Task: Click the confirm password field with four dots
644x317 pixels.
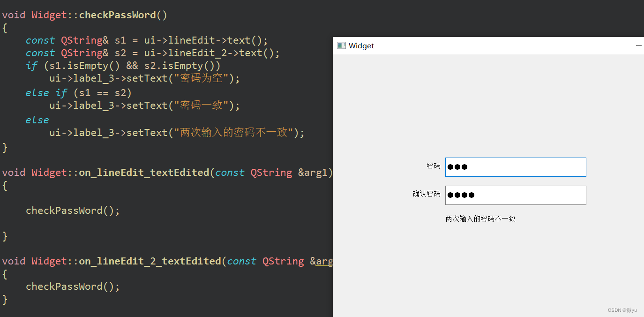Action: [x=516, y=195]
